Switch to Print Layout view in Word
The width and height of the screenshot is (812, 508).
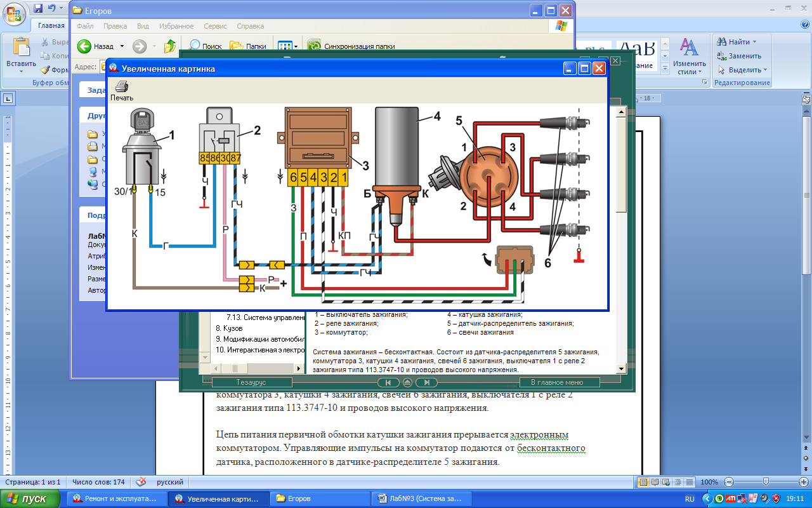(643, 482)
